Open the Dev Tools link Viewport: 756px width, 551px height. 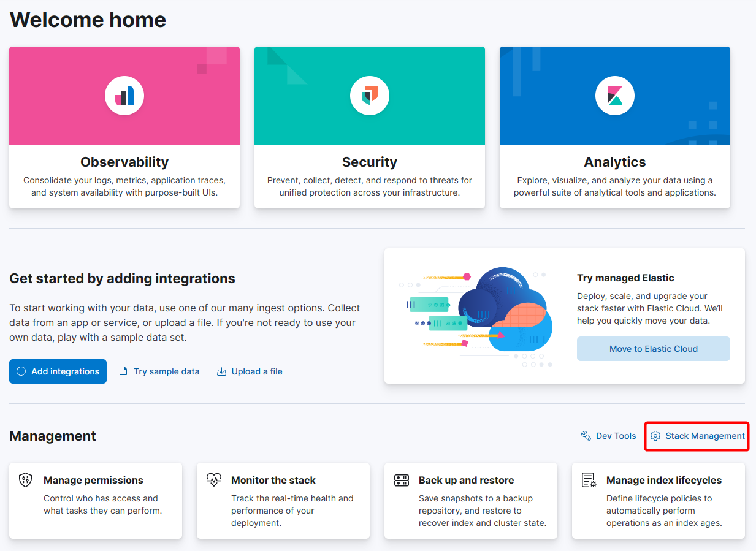pos(616,436)
